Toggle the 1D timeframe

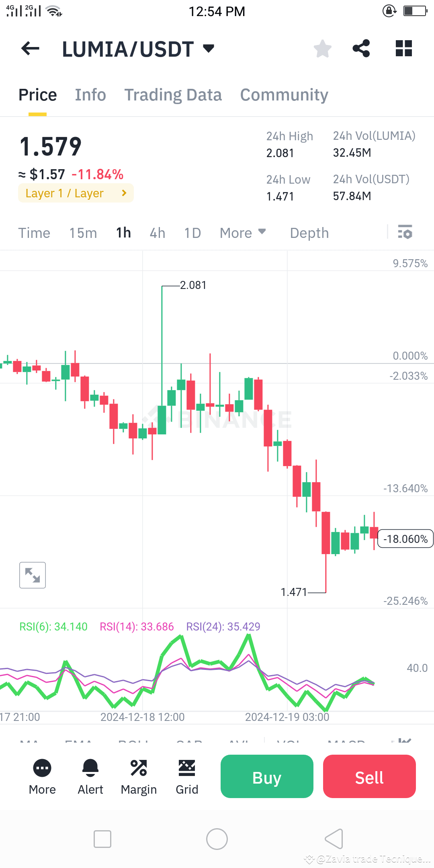[x=192, y=232]
